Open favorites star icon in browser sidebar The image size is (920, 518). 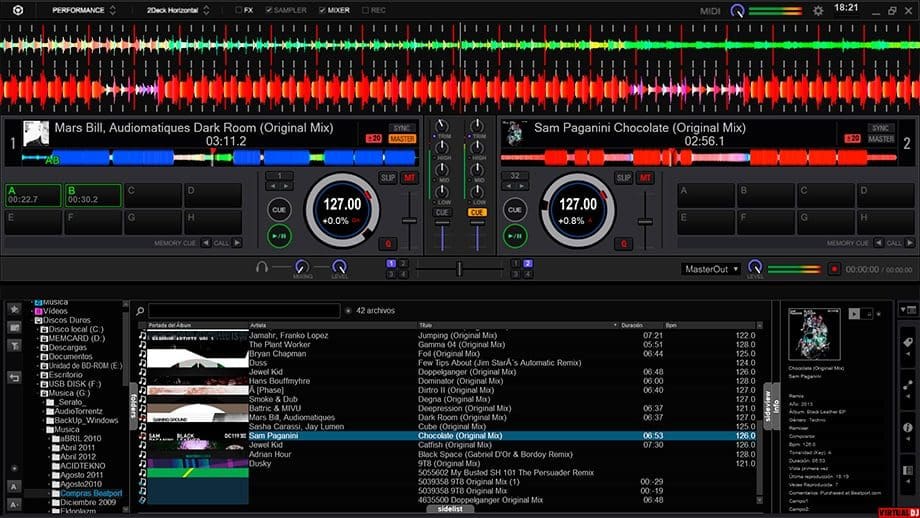click(14, 309)
